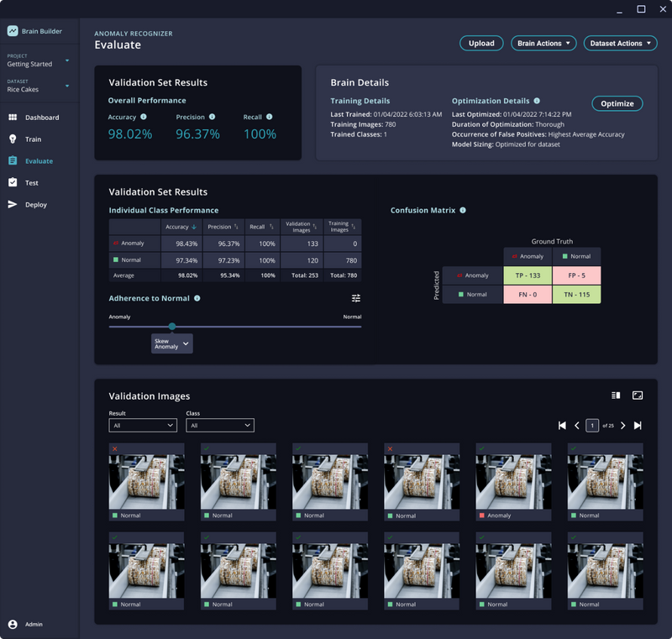
Task: Open Adherence to Normal settings sliders icon
Action: 356,298
